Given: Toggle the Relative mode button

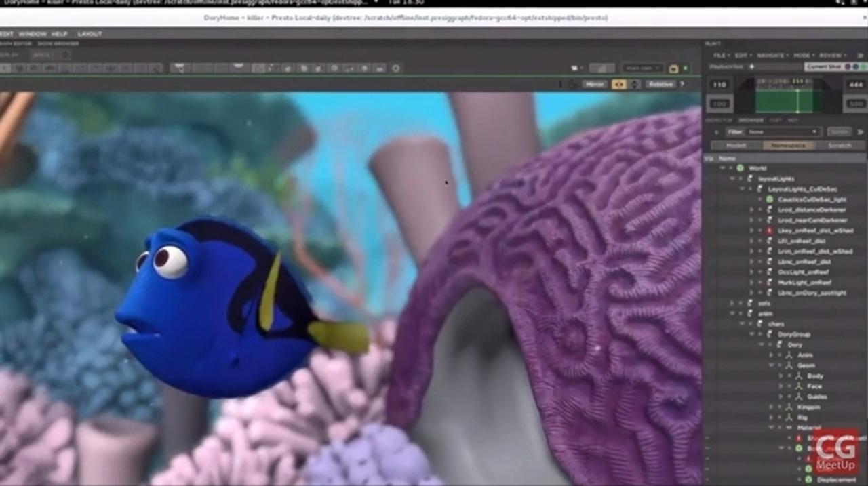Looking at the screenshot, I should [660, 85].
